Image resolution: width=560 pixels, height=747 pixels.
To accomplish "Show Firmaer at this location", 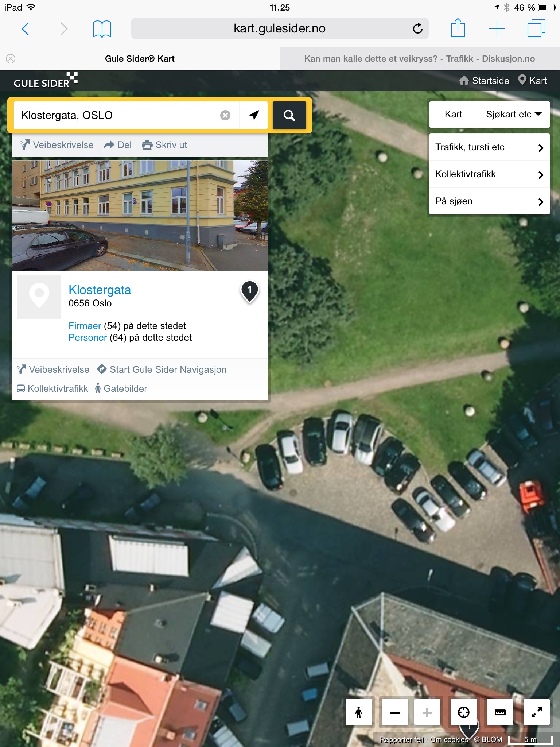I will pos(85,326).
